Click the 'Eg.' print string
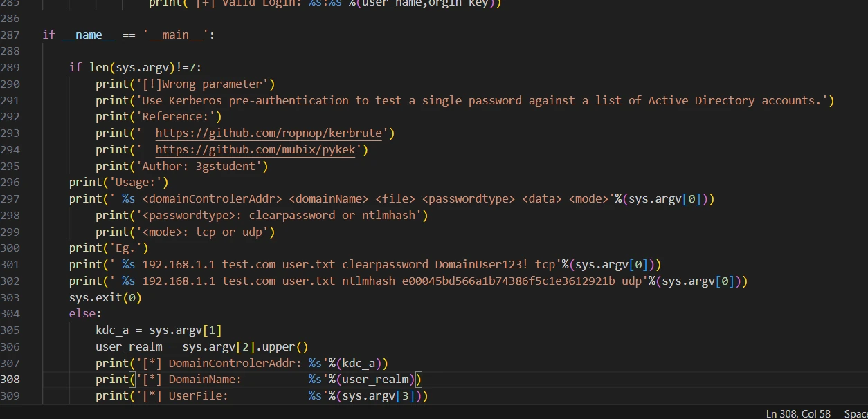Screen dimensions: 868x419 click(x=125, y=248)
